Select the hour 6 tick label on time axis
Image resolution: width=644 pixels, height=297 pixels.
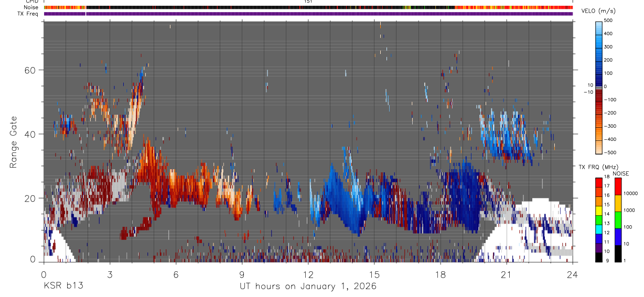176,274
